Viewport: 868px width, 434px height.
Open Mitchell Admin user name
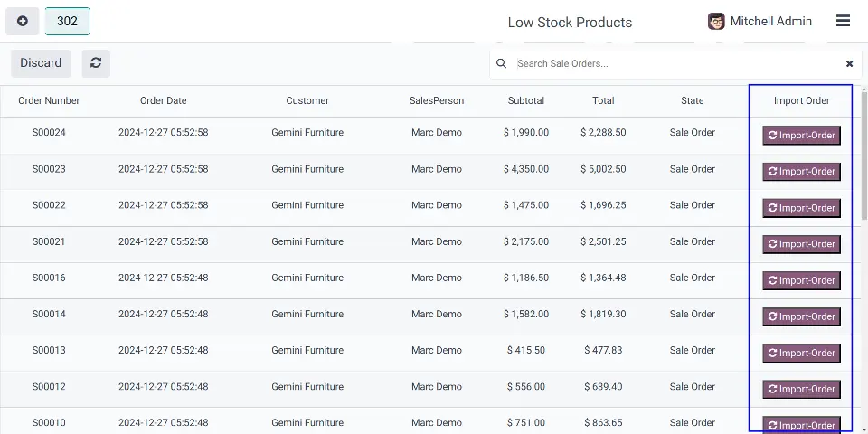click(770, 22)
